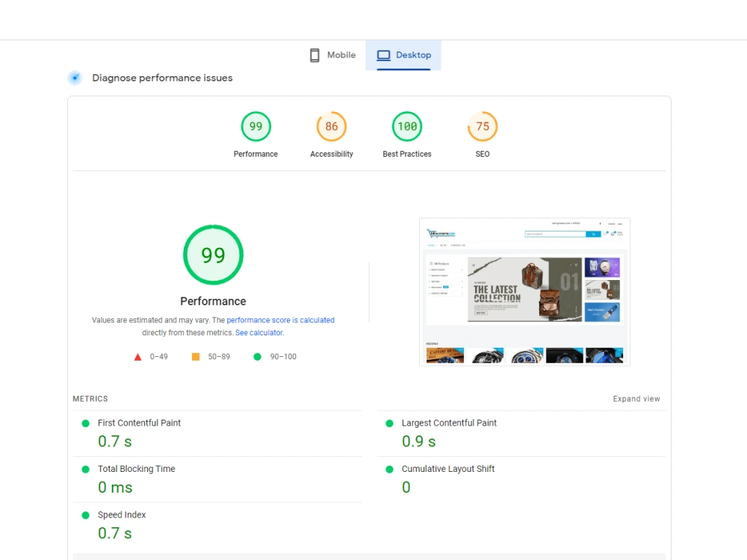Click the mobile phone icon
The image size is (747, 560).
(x=314, y=55)
